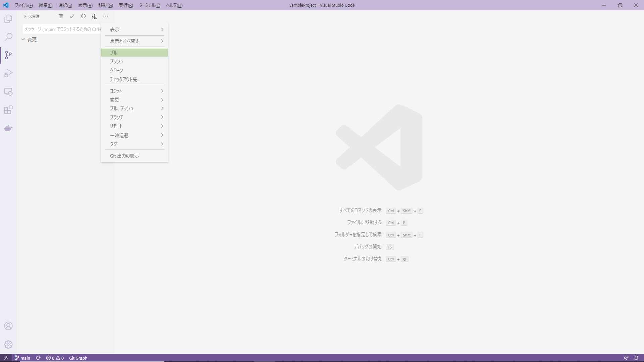Minimize the VS Code window

click(604, 5)
